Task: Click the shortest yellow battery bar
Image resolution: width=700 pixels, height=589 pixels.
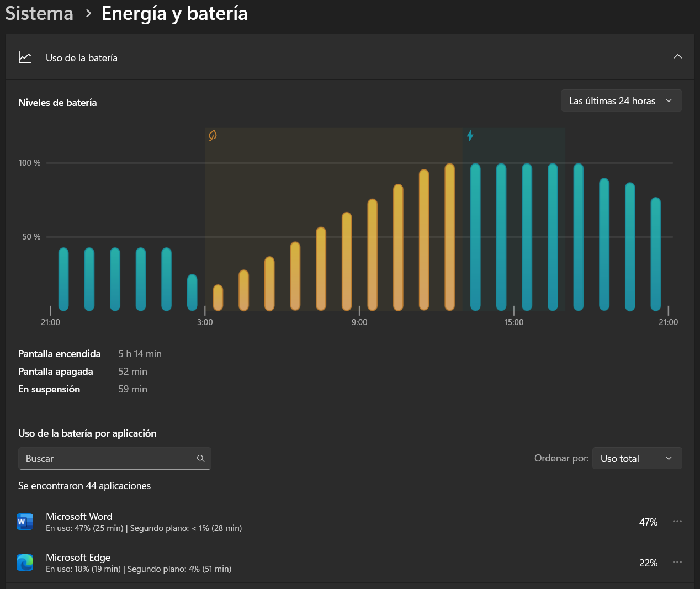Action: tap(218, 298)
